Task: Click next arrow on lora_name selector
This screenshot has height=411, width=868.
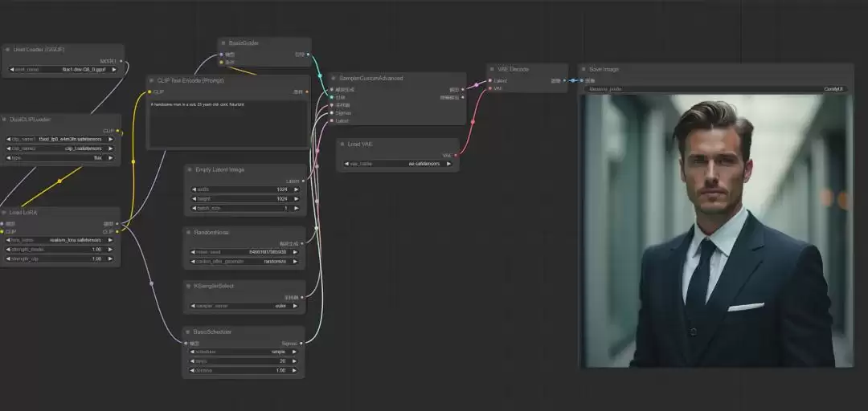Action: [x=109, y=240]
